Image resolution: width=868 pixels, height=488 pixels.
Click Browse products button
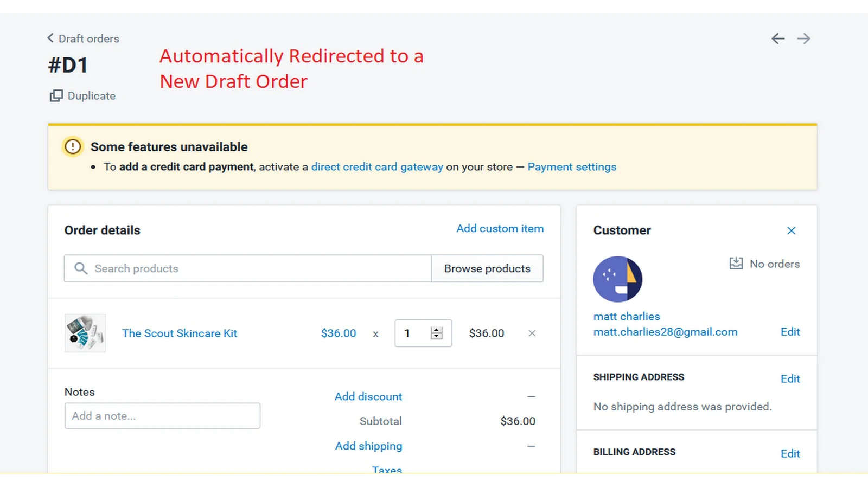(x=487, y=268)
